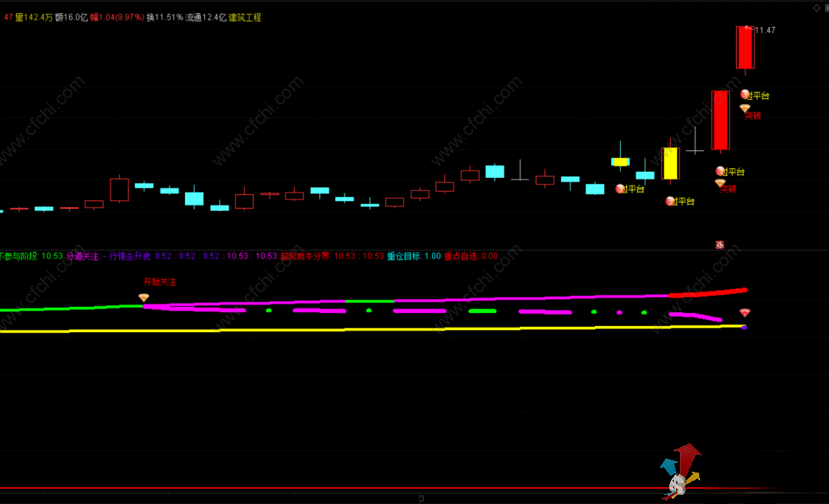
Task: Click the red ball of the 过平台 marker below the large yellow candle
Action: click(670, 201)
